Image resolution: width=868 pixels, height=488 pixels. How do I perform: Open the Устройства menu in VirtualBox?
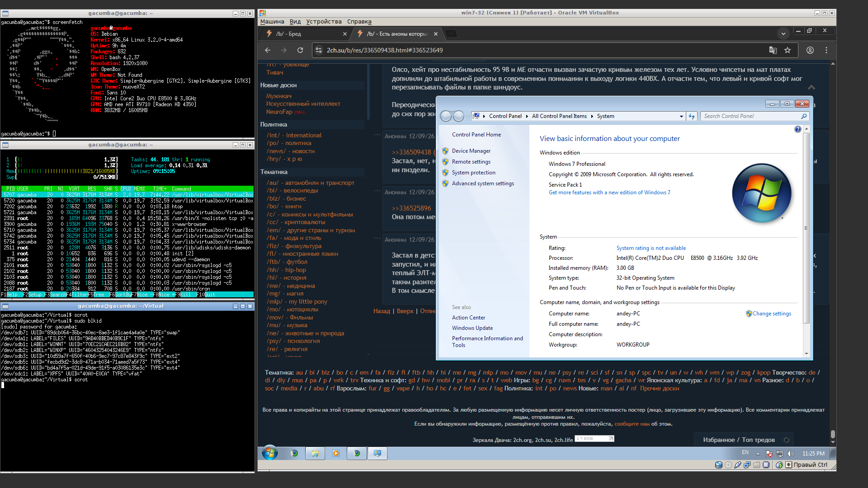tap(324, 21)
